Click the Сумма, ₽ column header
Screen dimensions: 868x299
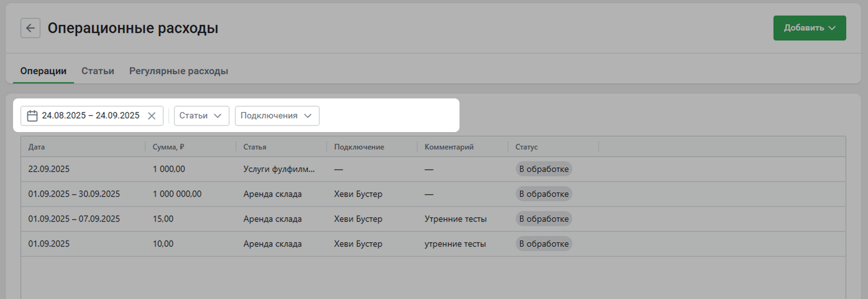click(168, 147)
